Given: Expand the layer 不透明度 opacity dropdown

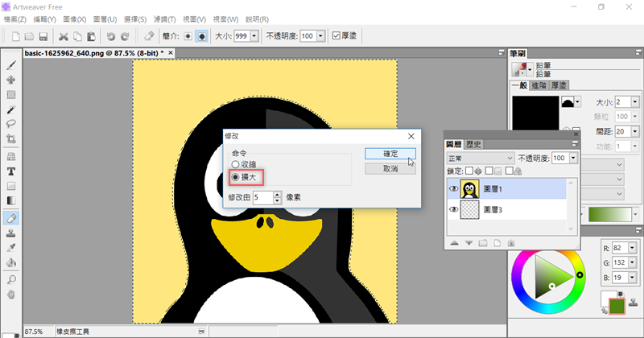Looking at the screenshot, I should click(x=574, y=158).
